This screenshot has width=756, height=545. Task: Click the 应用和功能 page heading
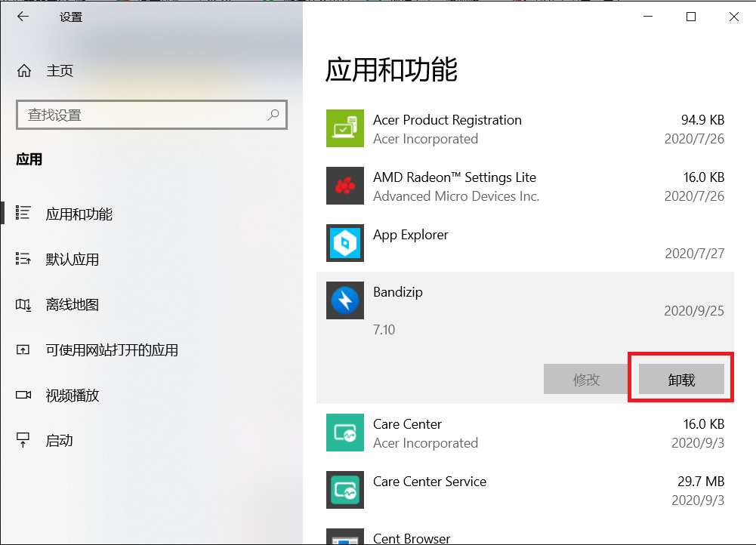click(x=391, y=69)
